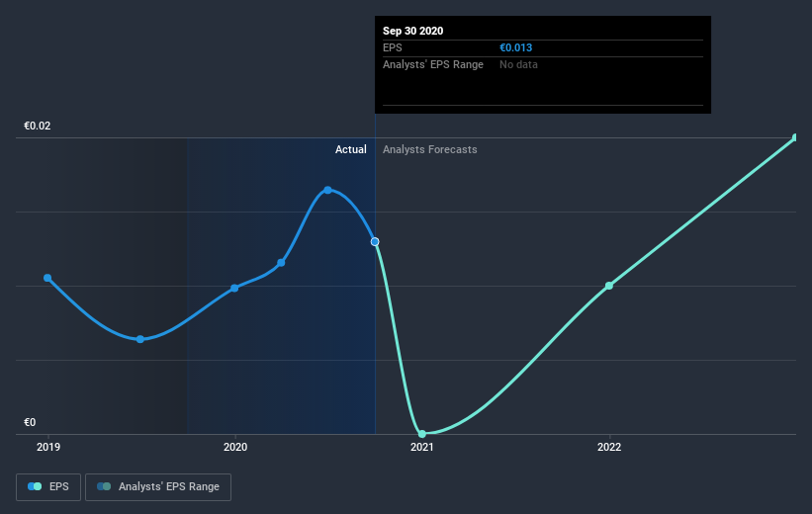Select the 2021 forecast low data point
Screen dimensions: 812x514
coord(422,434)
